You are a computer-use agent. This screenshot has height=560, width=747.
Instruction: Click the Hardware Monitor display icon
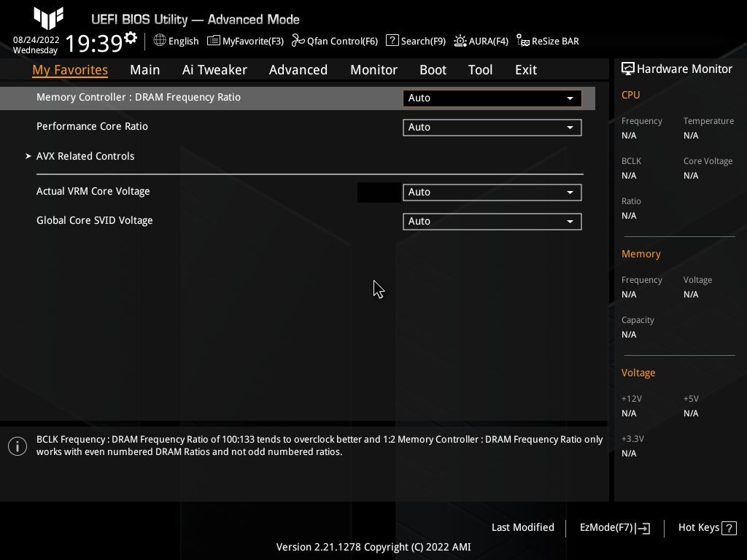[x=628, y=69]
